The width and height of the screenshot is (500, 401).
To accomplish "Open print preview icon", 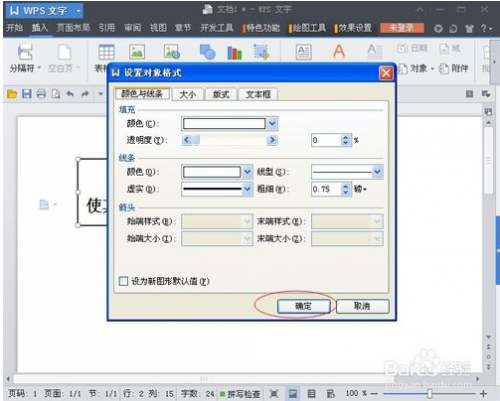I will pos(56,94).
